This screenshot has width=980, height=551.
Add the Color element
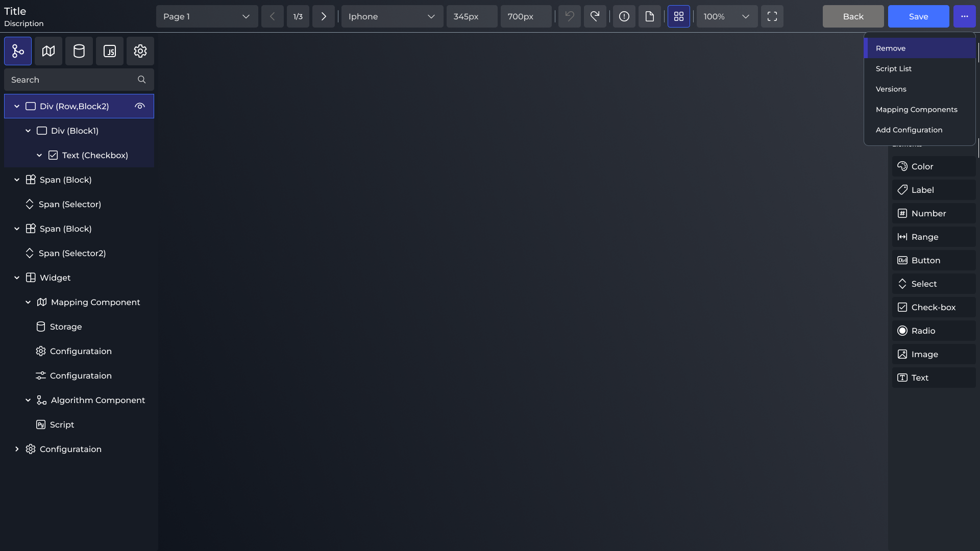point(934,166)
